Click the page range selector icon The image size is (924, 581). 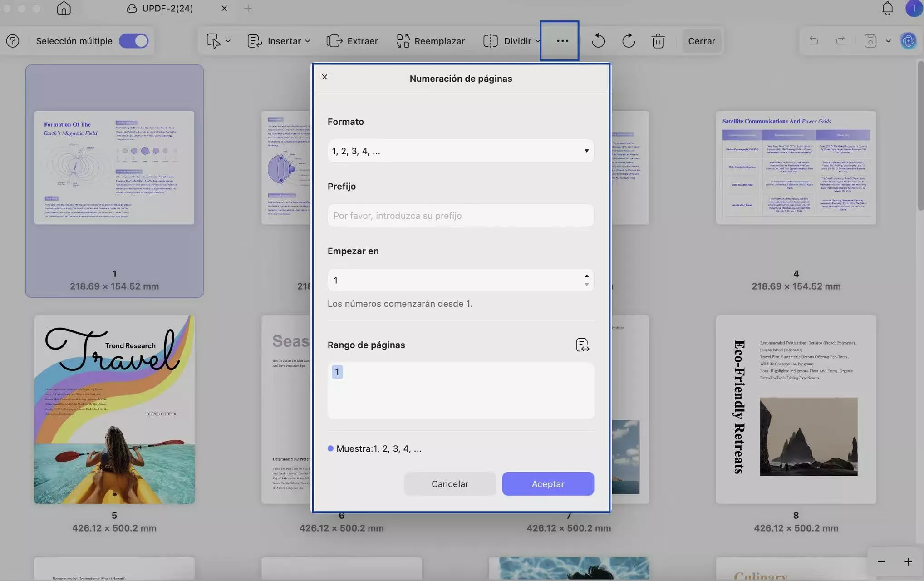[582, 345]
